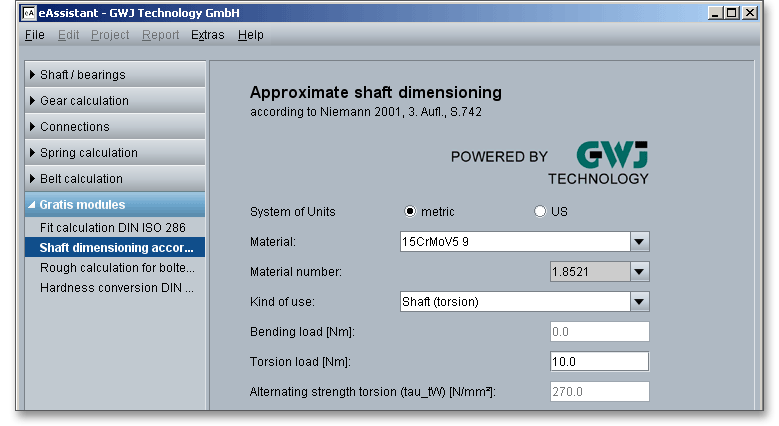The height and width of the screenshot is (426, 779).
Task: Open the Extras menu
Action: coord(208,35)
